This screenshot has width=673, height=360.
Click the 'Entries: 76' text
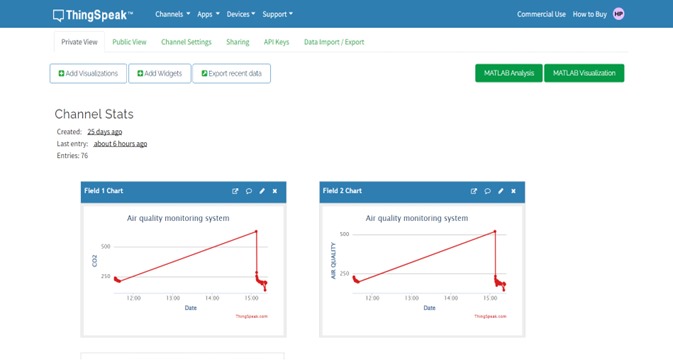pyautogui.click(x=72, y=156)
